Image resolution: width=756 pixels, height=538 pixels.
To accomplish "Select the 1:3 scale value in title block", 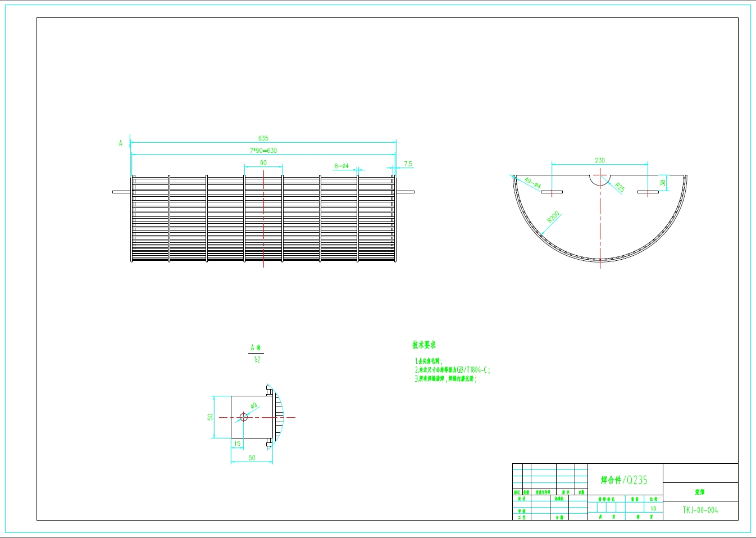I will [653, 508].
